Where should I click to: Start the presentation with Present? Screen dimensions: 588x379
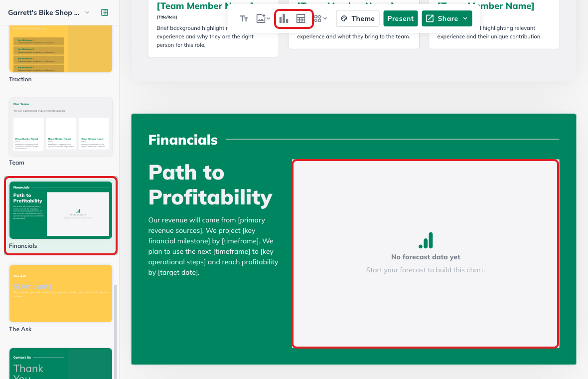[x=401, y=19]
